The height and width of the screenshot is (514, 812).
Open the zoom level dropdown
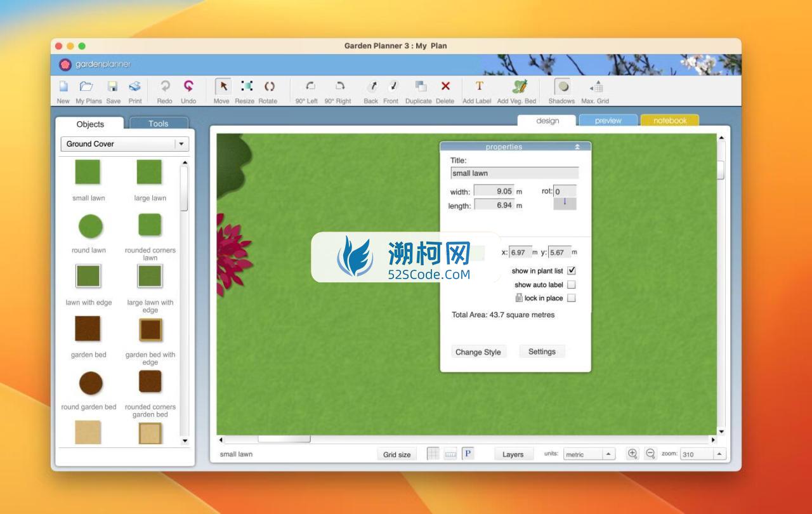click(703, 454)
